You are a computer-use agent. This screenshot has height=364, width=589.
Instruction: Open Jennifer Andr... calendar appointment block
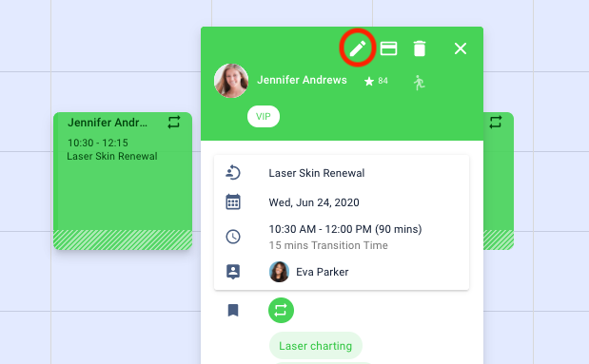point(123,181)
